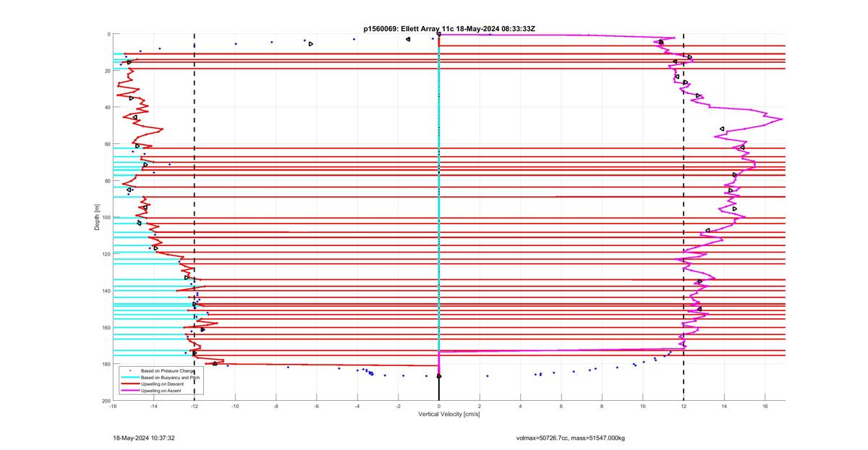
Task: Click y-axis tick label '20'
Action: pos(107,71)
